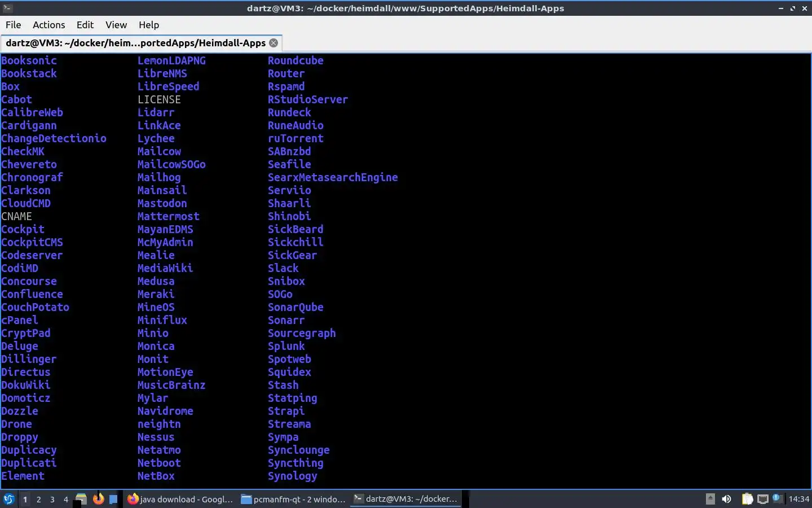Click the Roundcube directory entry
Screen dimensions: 812x508
coord(295,60)
